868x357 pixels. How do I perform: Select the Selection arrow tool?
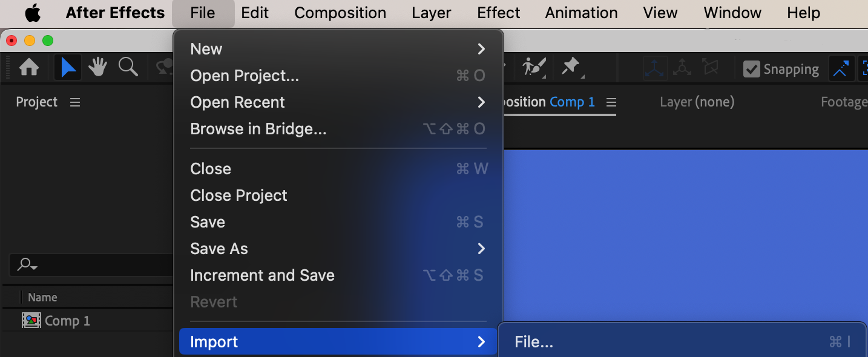pyautogui.click(x=68, y=68)
